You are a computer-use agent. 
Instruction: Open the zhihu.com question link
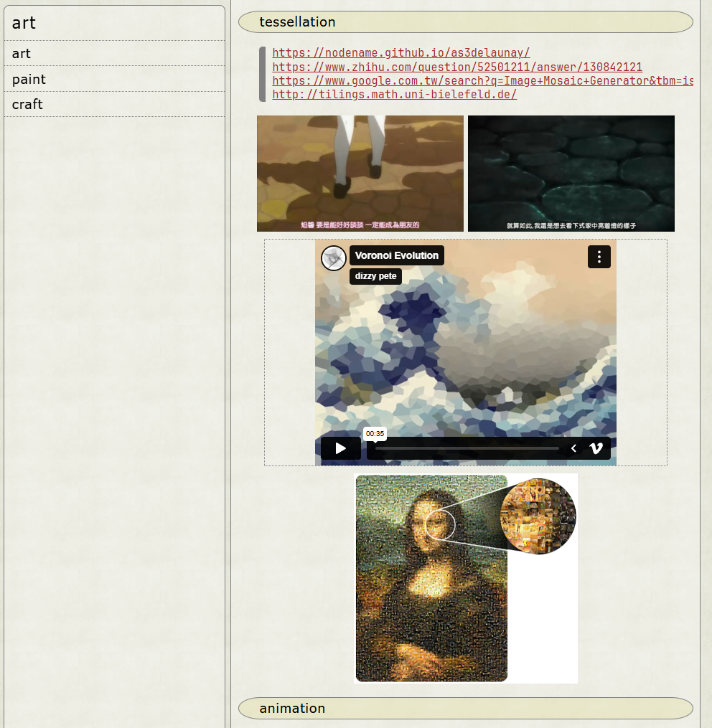(x=457, y=67)
